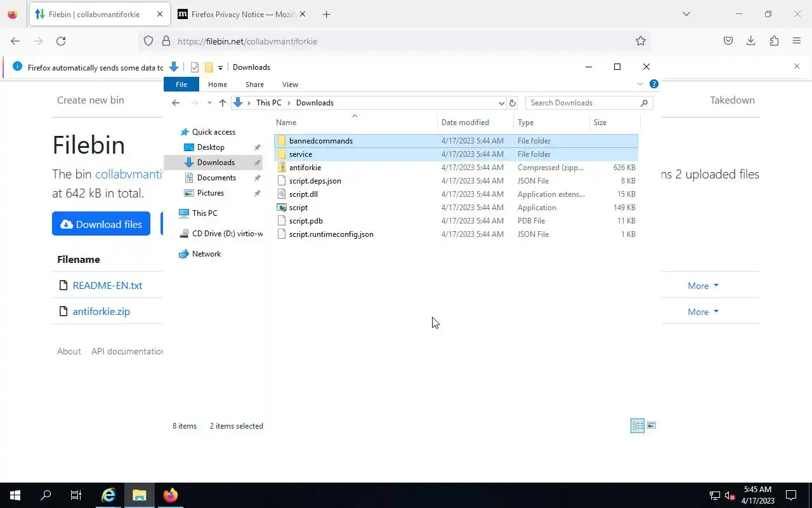Expand the Explorer ribbon chevron
The width and height of the screenshot is (812, 508).
coord(640,84)
